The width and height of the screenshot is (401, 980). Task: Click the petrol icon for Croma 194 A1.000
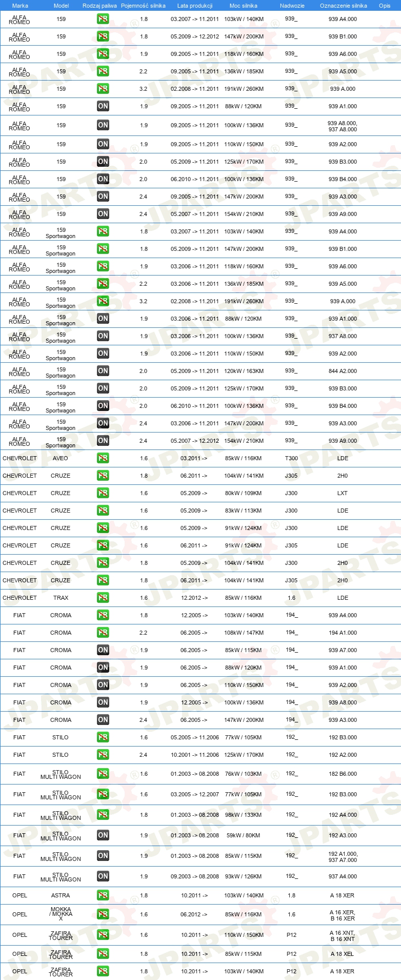coord(103,633)
